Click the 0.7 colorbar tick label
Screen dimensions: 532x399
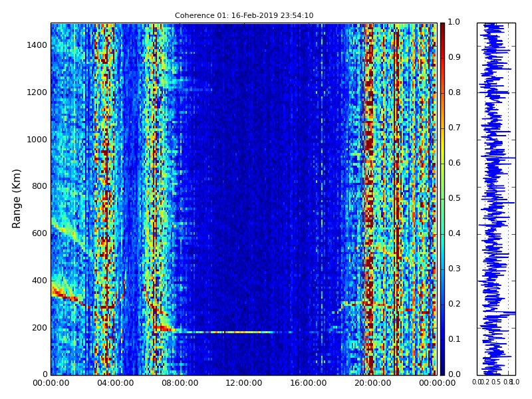(454, 128)
